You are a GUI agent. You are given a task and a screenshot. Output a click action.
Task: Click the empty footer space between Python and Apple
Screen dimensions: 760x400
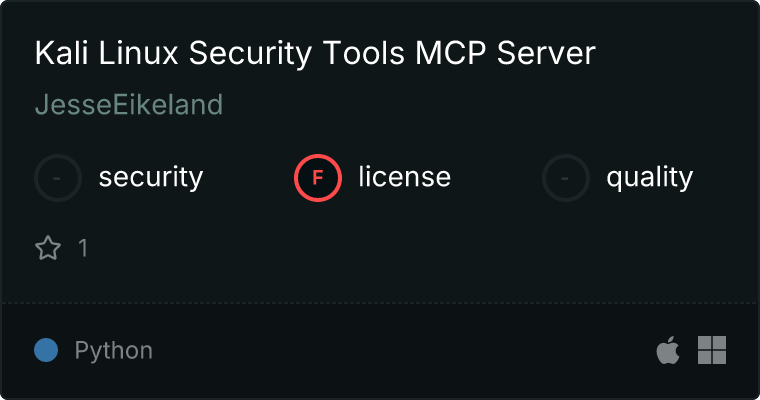coord(400,350)
